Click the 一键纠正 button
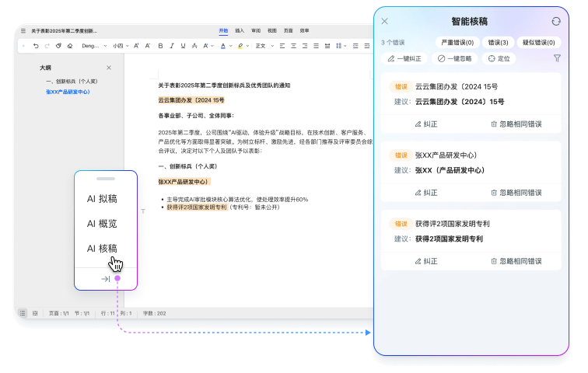The width and height of the screenshot is (588, 373). [404, 58]
